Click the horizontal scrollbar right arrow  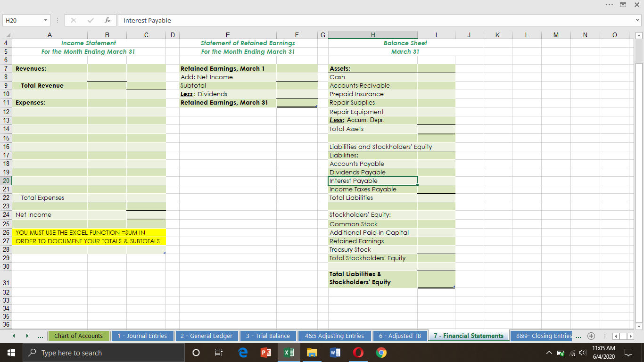pyautogui.click(x=631, y=336)
